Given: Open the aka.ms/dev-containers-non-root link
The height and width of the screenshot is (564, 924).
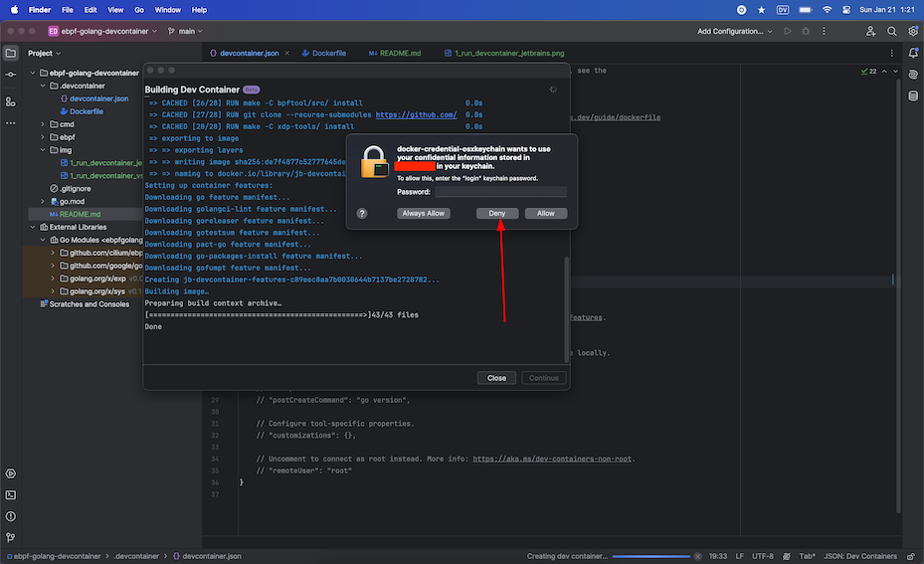Looking at the screenshot, I should click(552, 460).
